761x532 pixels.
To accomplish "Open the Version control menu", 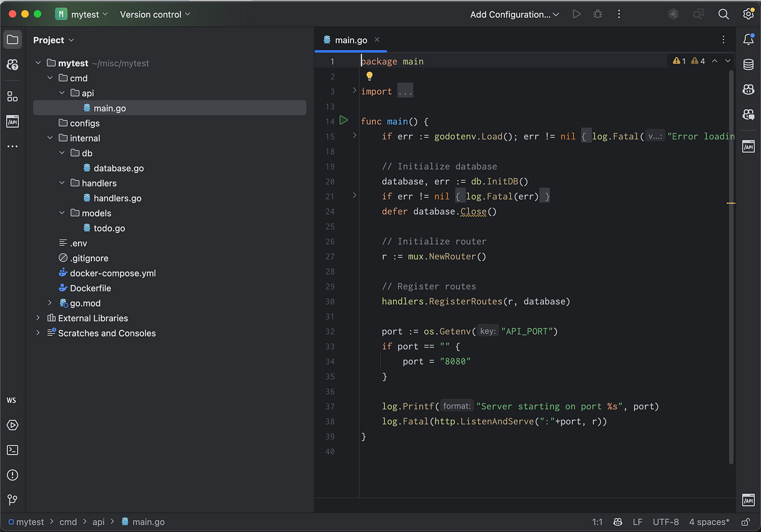I will (155, 15).
